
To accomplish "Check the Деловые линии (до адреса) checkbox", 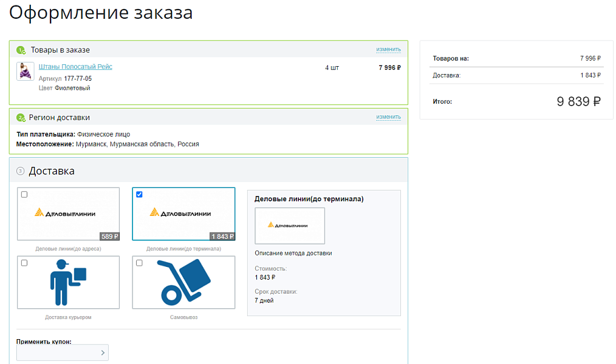I will [24, 195].
